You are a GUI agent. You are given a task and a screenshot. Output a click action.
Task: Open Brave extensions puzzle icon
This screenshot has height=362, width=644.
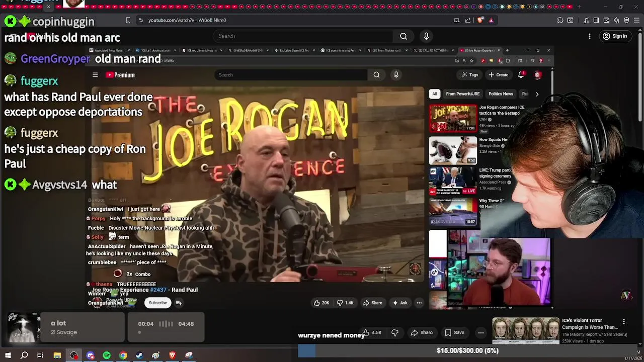[x=560, y=20]
